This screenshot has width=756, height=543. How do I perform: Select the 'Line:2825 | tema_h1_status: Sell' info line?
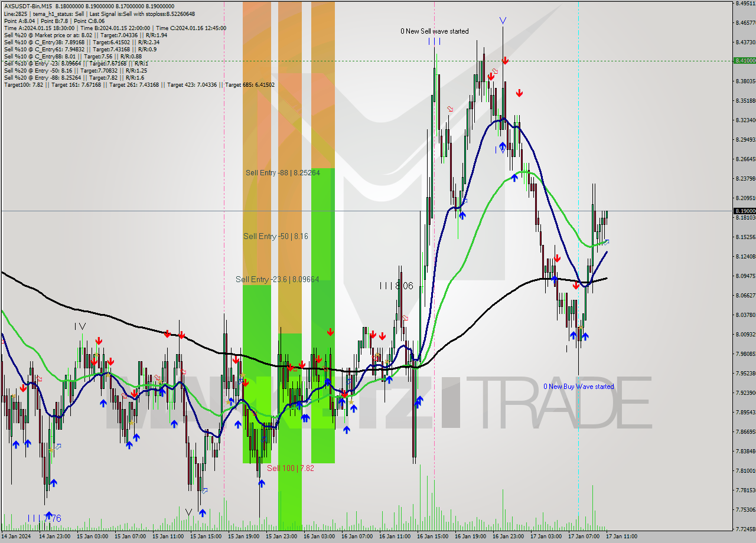(99, 14)
